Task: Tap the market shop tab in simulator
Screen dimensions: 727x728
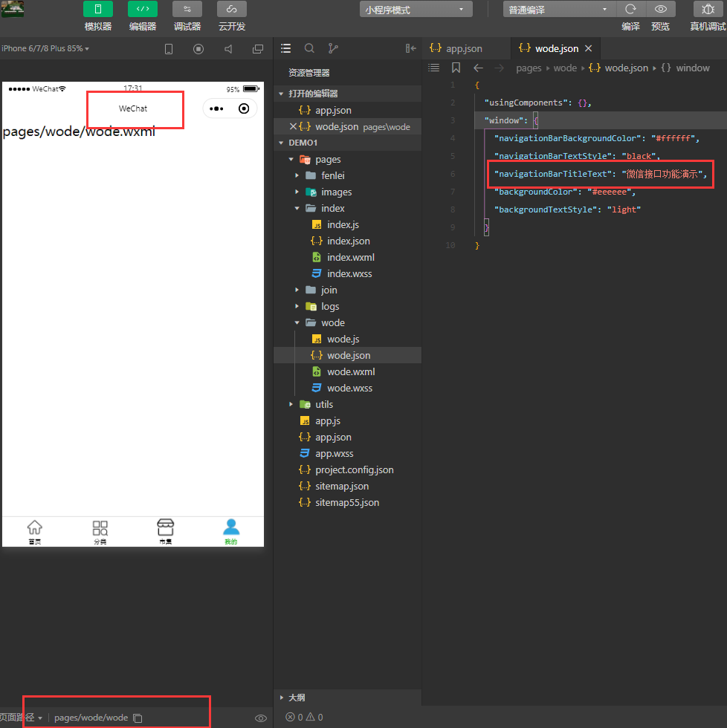Action: pyautogui.click(x=166, y=532)
